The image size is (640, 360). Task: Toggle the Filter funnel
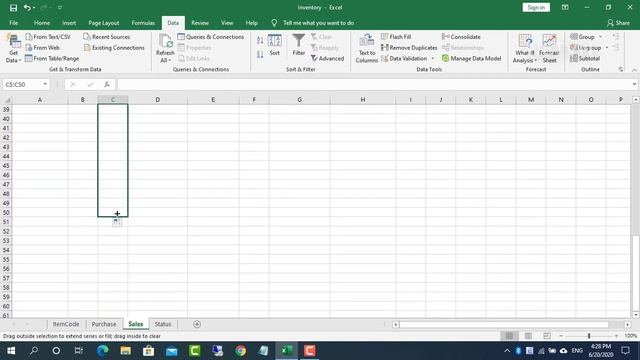[299, 45]
